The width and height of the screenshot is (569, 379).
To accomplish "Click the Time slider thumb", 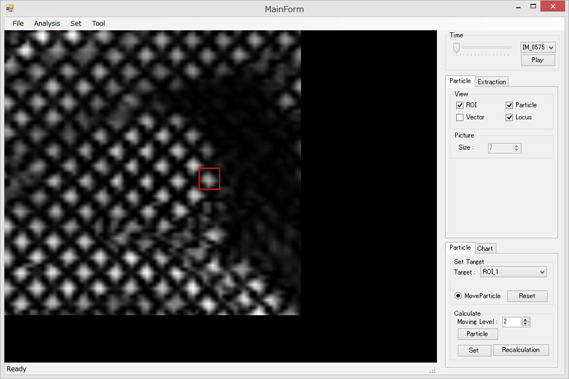I will 456,48.
